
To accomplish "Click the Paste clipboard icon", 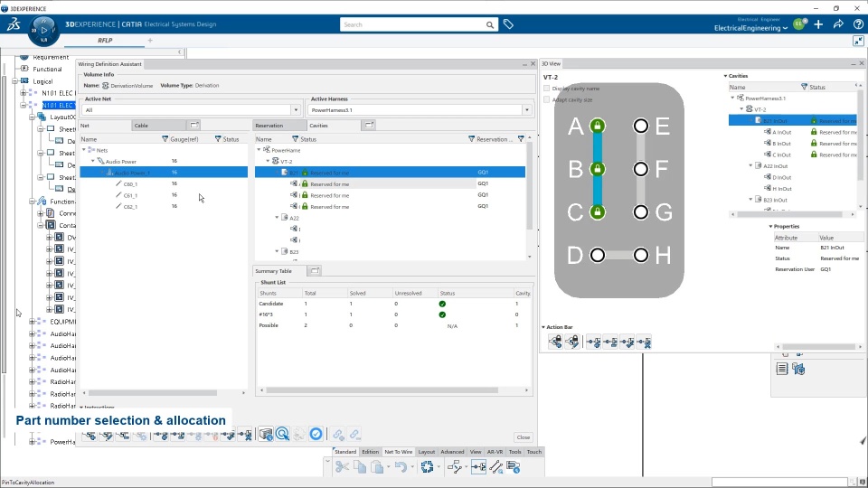I will (x=377, y=467).
